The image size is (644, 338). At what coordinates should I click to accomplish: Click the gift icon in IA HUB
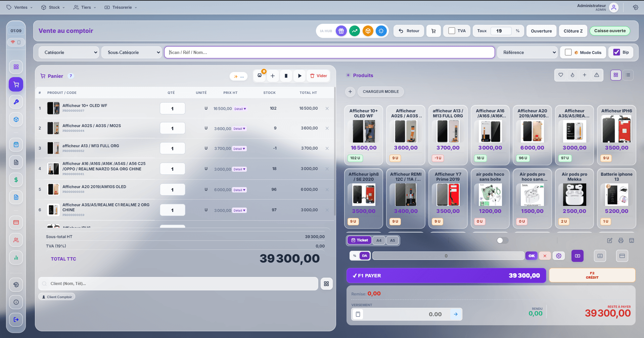(x=341, y=31)
